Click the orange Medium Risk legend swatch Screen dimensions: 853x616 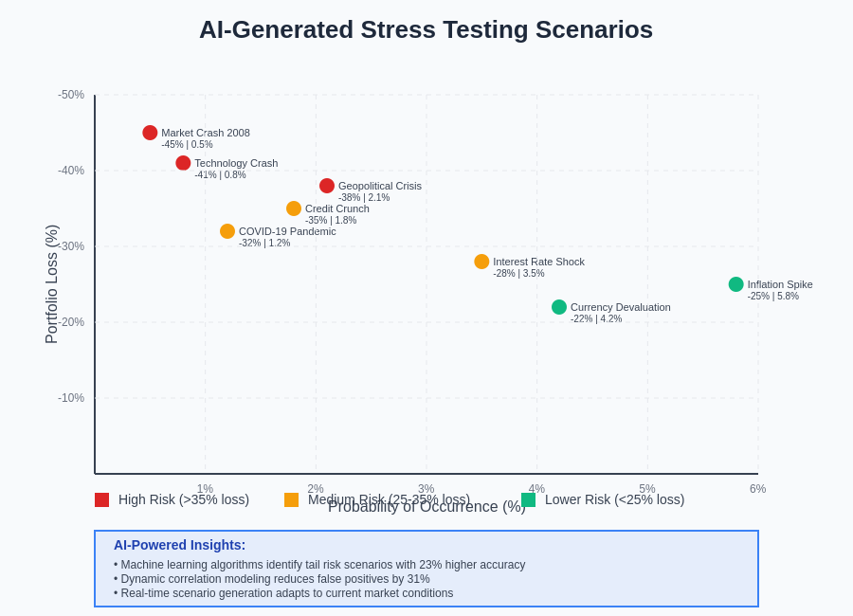(291, 499)
